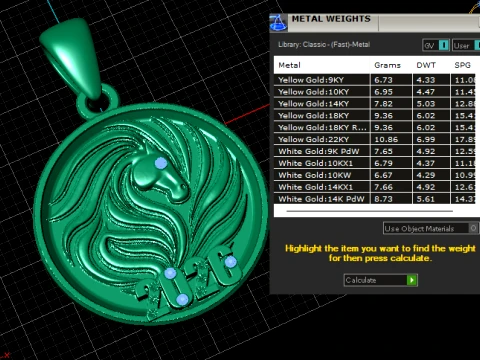Click the 2026 numerals on the pendant
Screen dimensions: 480x360
pos(189,283)
